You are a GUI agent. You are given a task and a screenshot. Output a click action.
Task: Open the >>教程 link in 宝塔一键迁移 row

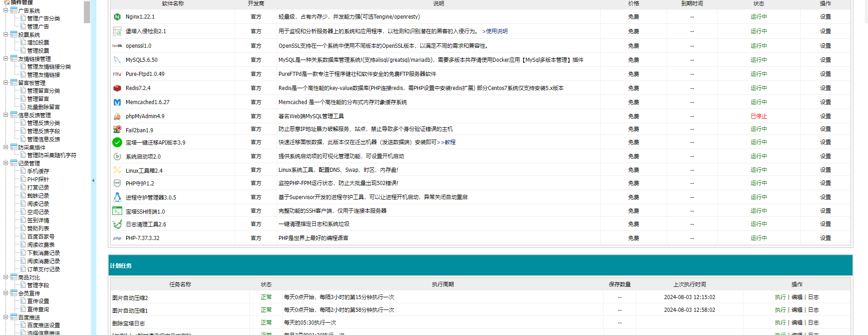point(446,142)
